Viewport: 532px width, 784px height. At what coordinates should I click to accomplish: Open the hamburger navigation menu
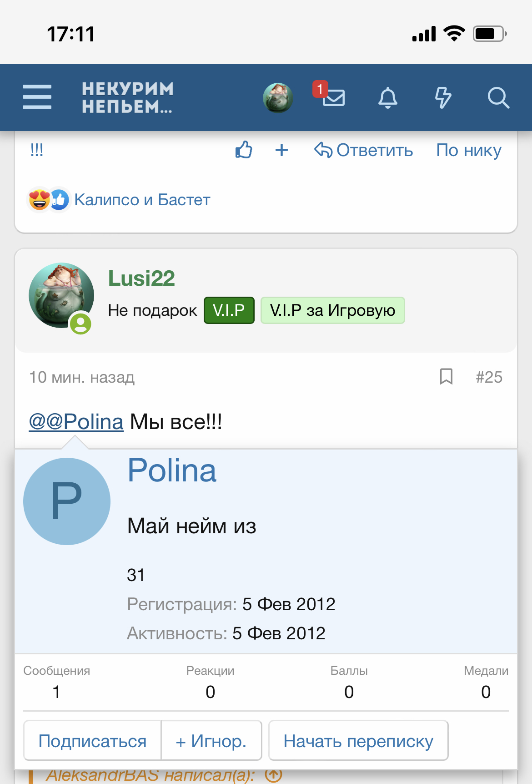(x=37, y=97)
